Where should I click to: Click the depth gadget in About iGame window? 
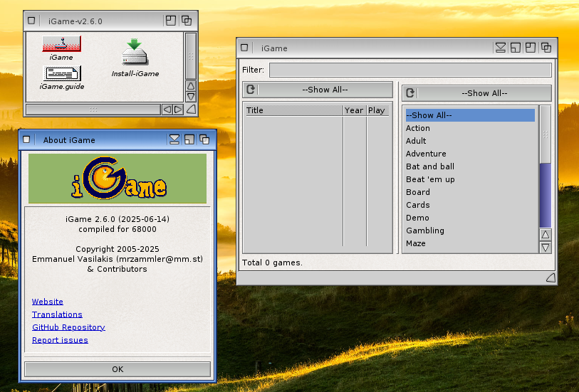click(x=204, y=139)
